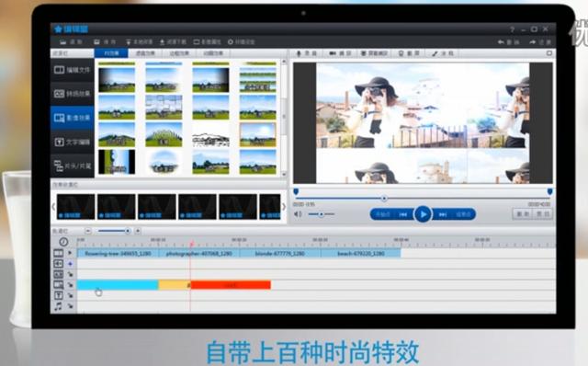
Task: Open the fourth effects category tab
Action: click(213, 53)
